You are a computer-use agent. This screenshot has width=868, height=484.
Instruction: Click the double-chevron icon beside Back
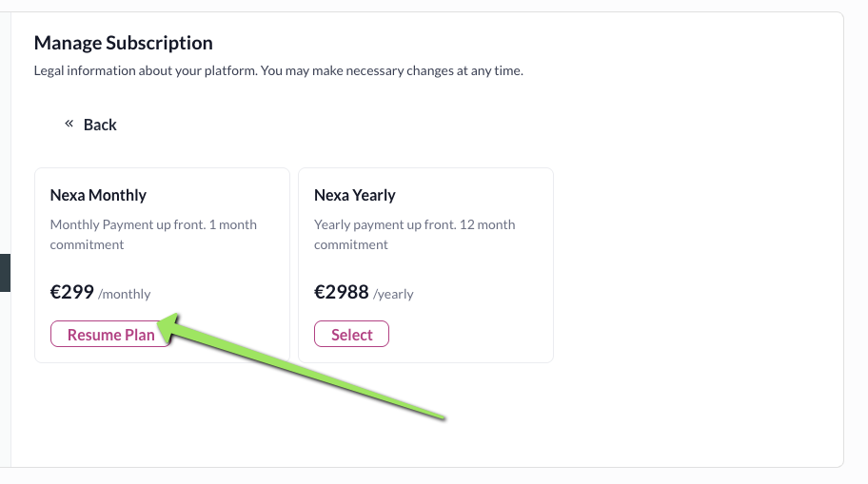click(69, 124)
